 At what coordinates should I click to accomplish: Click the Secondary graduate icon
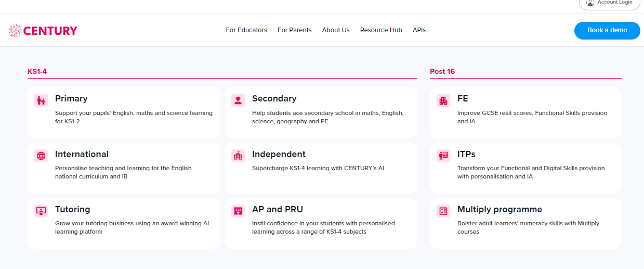pos(238,100)
